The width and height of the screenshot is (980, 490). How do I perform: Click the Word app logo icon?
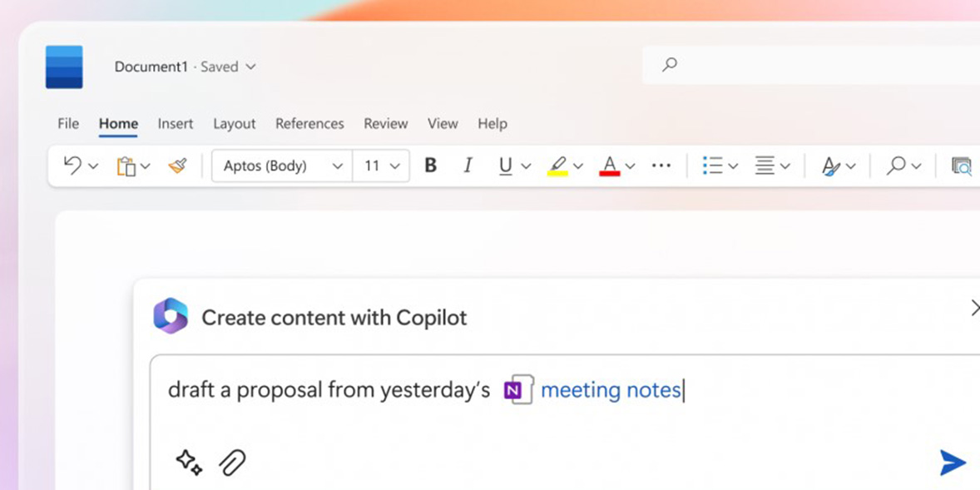(x=64, y=67)
